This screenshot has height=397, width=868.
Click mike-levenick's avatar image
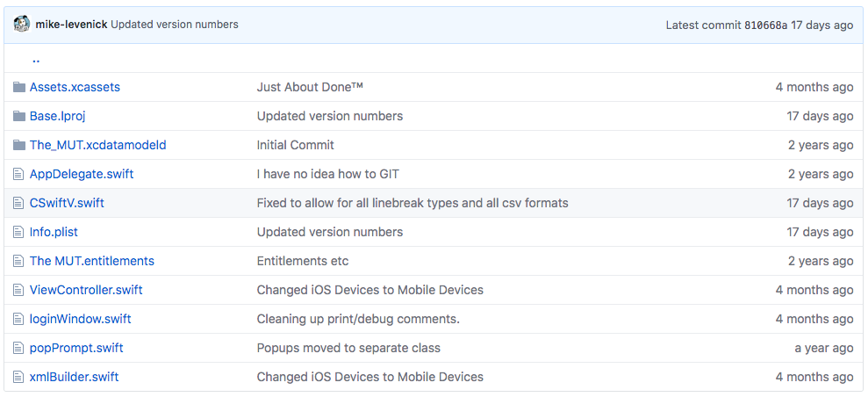[22, 25]
